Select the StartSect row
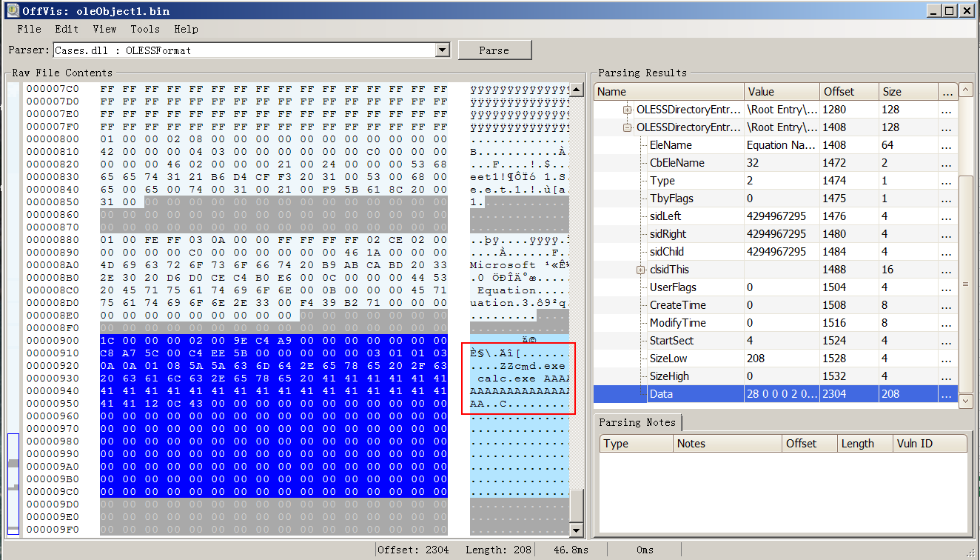This screenshot has width=980, height=560. (776, 341)
